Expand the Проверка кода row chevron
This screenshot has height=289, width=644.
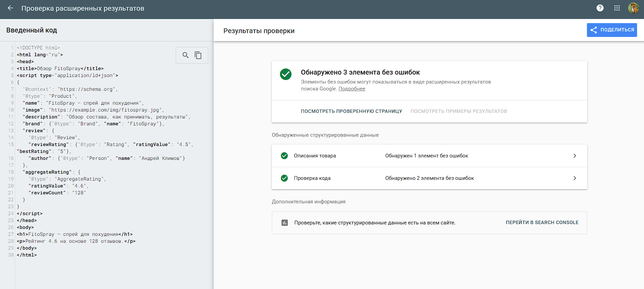click(575, 178)
